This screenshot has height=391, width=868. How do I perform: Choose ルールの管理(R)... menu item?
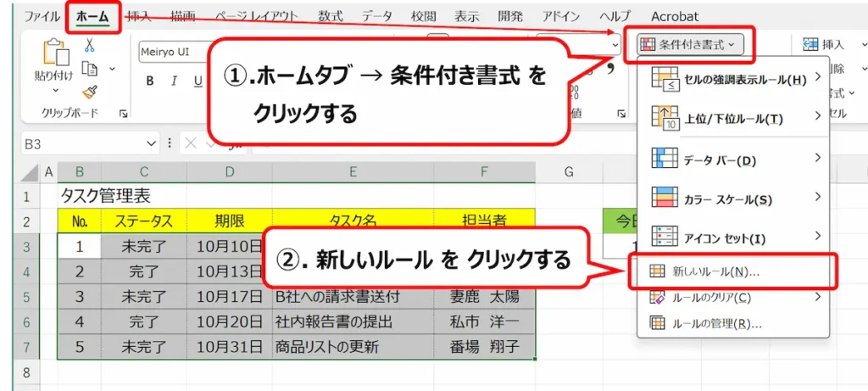coord(733,324)
